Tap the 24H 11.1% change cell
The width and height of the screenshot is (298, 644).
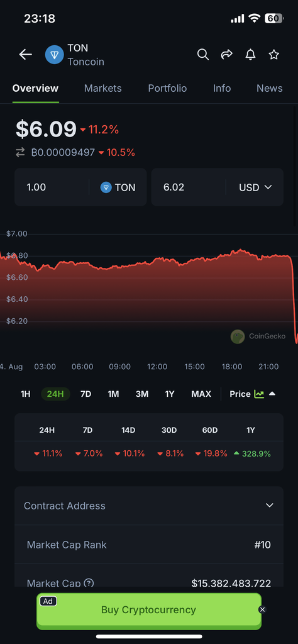tap(48, 454)
